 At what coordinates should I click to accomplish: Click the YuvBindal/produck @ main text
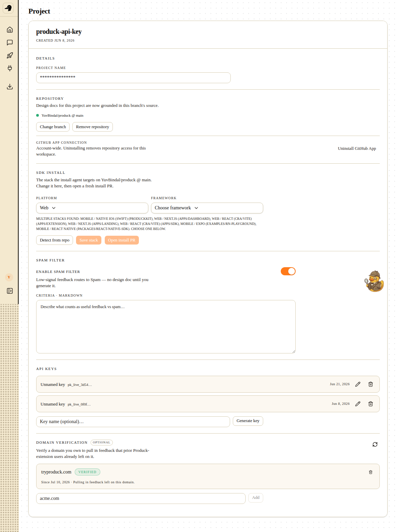click(x=63, y=116)
